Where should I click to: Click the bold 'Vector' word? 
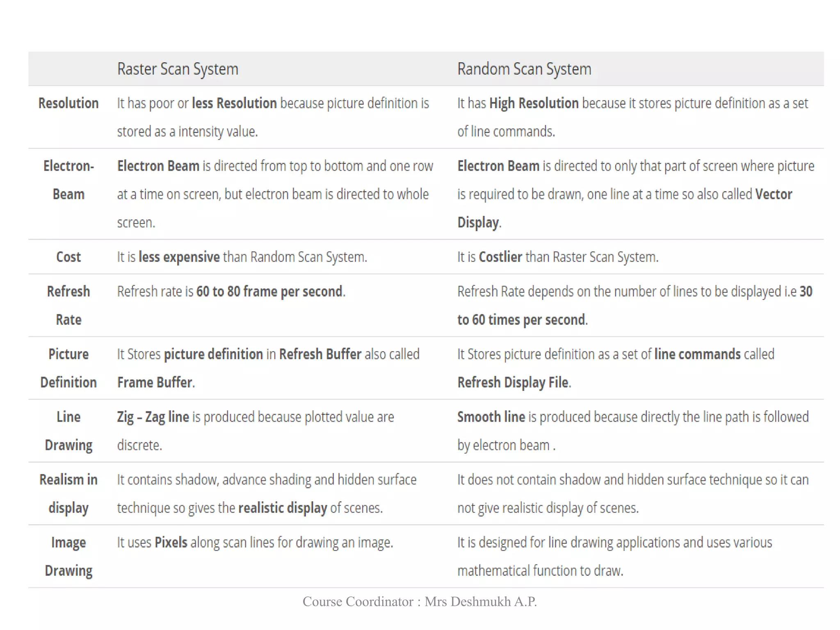(773, 194)
